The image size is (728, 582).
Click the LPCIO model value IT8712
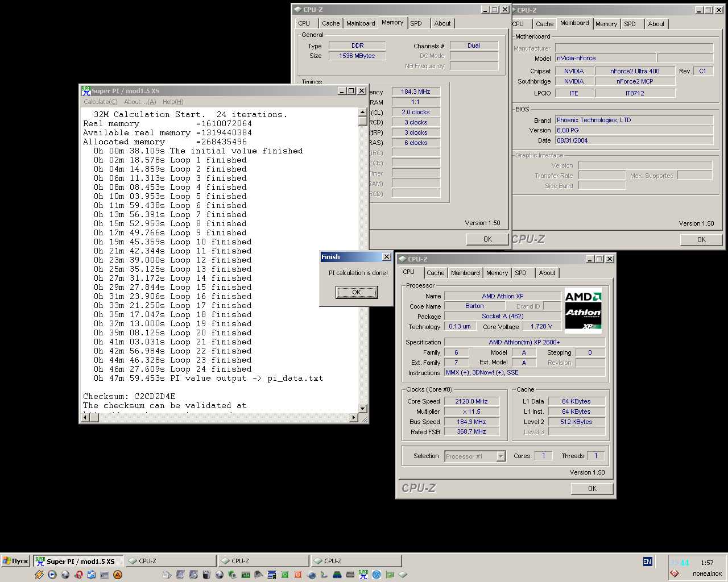pos(635,93)
